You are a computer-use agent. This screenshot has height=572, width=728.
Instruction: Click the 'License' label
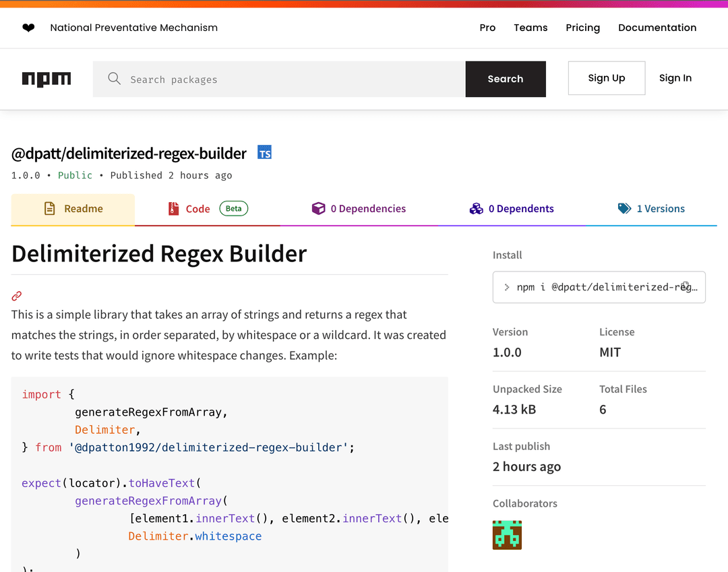(x=617, y=331)
